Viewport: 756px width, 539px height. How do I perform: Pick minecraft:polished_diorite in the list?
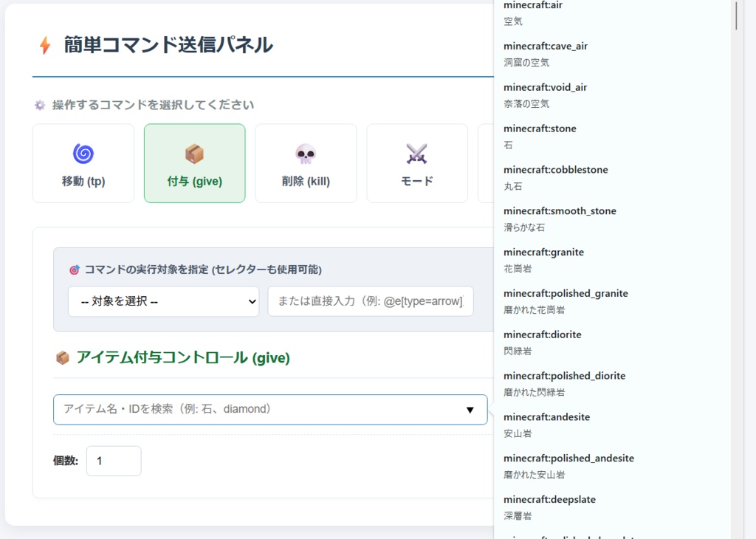pyautogui.click(x=612, y=384)
